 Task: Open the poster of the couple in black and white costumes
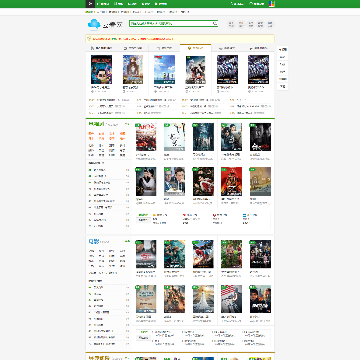point(146,182)
